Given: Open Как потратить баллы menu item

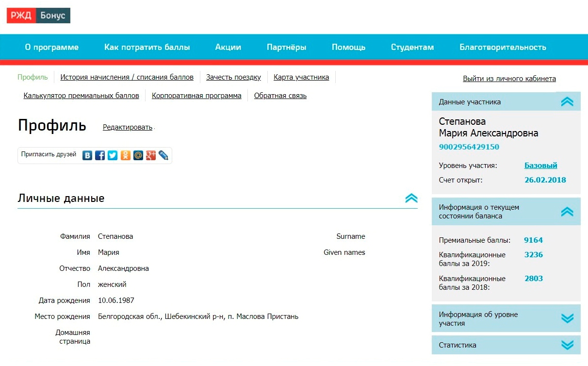Looking at the screenshot, I should (147, 47).
